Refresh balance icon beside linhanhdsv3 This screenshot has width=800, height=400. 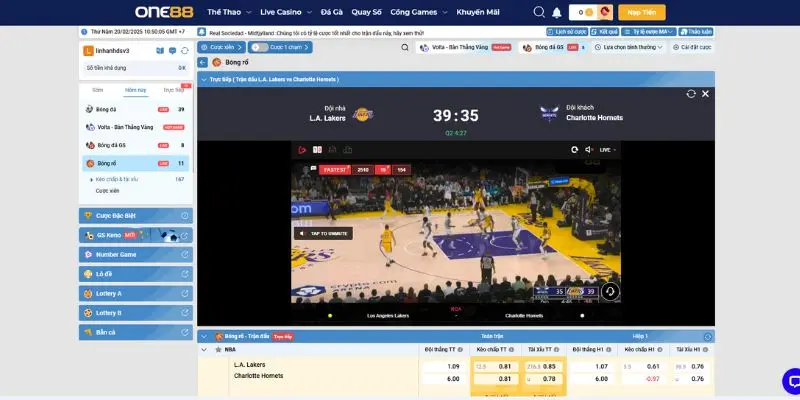click(x=185, y=51)
